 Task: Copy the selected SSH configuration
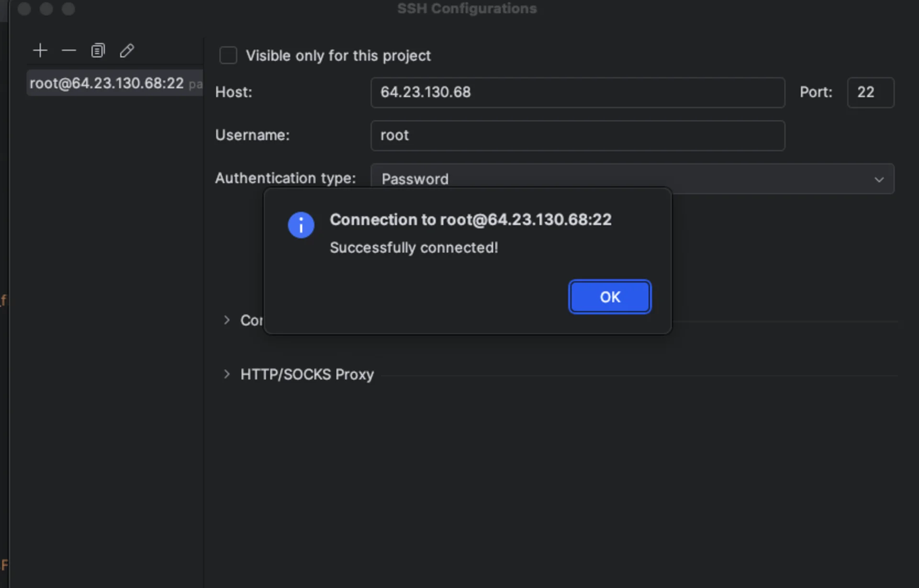pos(98,50)
